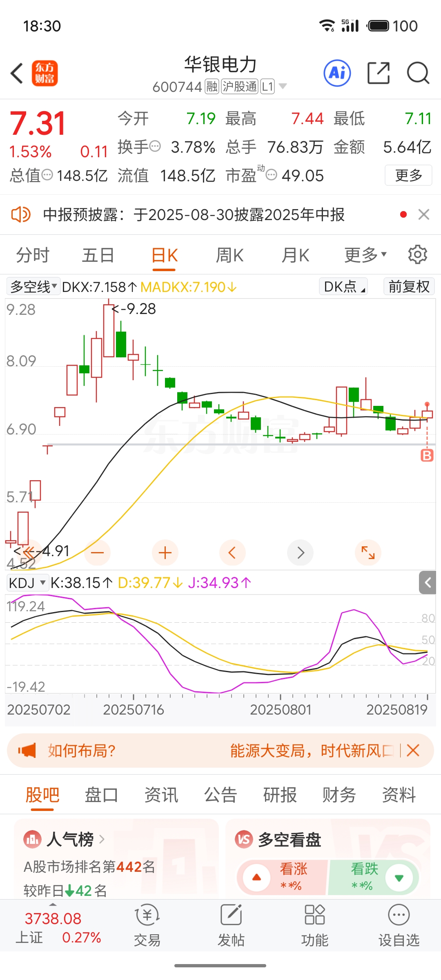441x980 pixels.
Task: Tap 上证 index 3738.08 ticker
Action: pyautogui.click(x=58, y=927)
